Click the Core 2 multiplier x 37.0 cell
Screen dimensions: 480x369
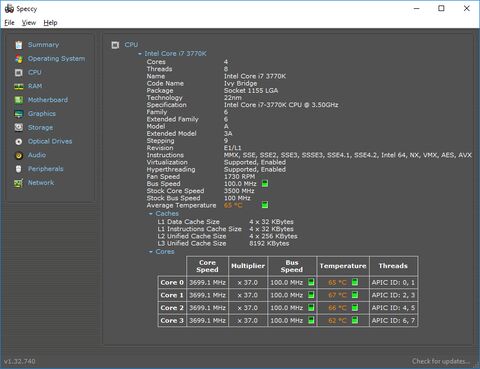248,308
